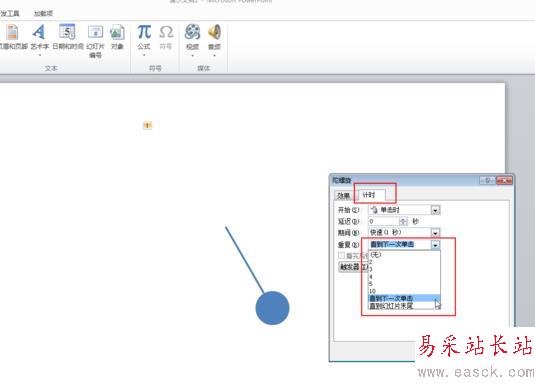The width and height of the screenshot is (535, 387).
Task: Insert slide number (幻灯片编号)
Action: 95,41
